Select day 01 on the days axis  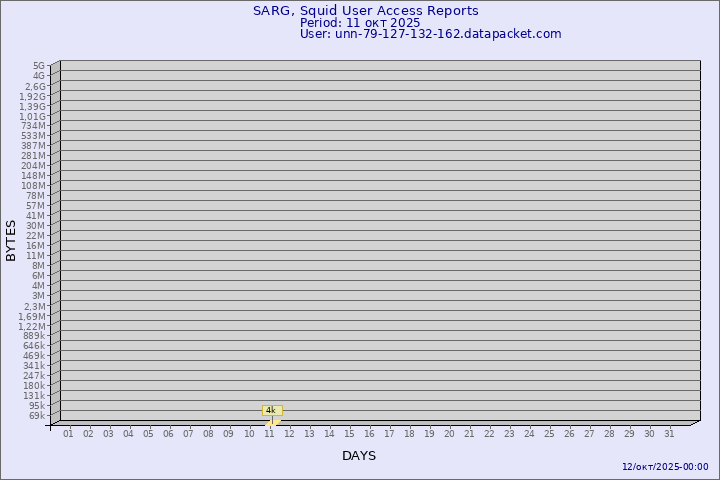[68, 434]
